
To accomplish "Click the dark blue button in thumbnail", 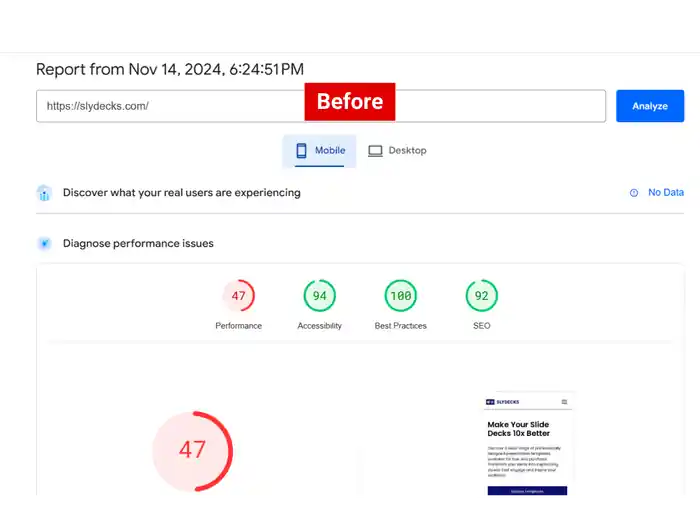I will 527,491.
